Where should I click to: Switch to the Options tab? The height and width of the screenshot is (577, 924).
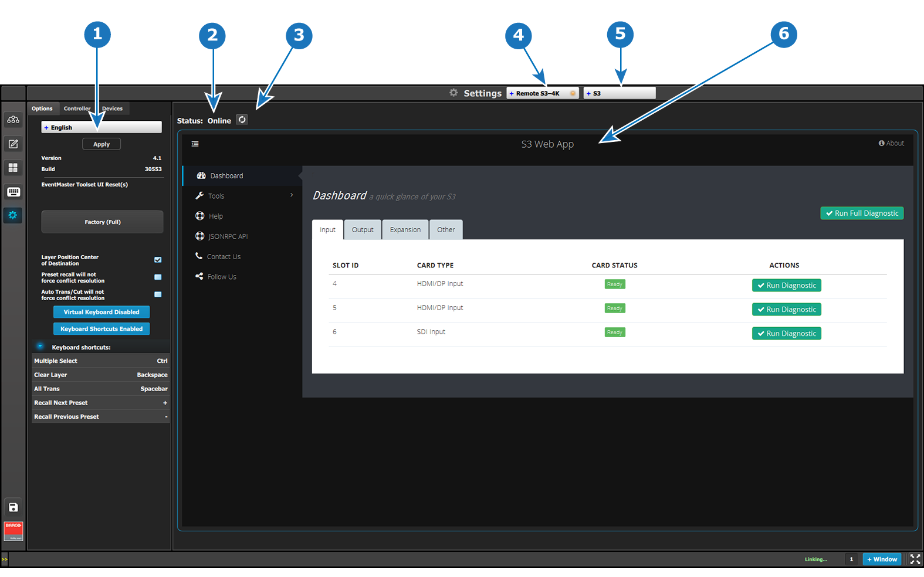coord(42,108)
